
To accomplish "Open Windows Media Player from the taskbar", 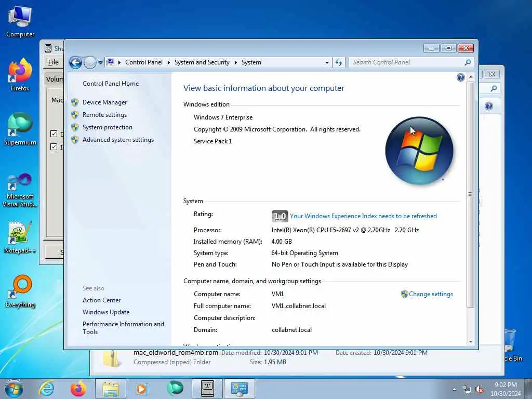I will pyautogui.click(x=141, y=389).
